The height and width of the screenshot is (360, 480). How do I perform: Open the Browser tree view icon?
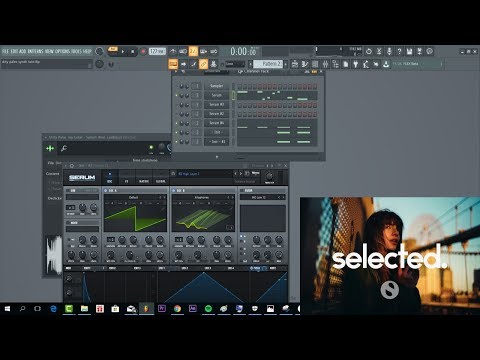tap(335, 64)
